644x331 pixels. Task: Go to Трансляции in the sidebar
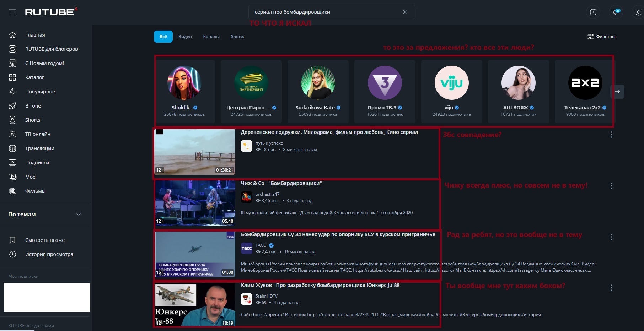(x=39, y=148)
